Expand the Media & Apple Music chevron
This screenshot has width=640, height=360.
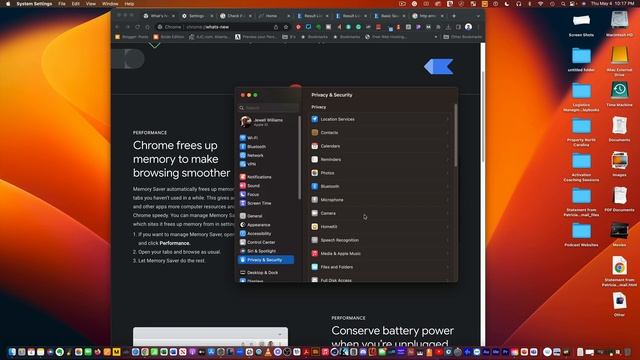pos(447,254)
